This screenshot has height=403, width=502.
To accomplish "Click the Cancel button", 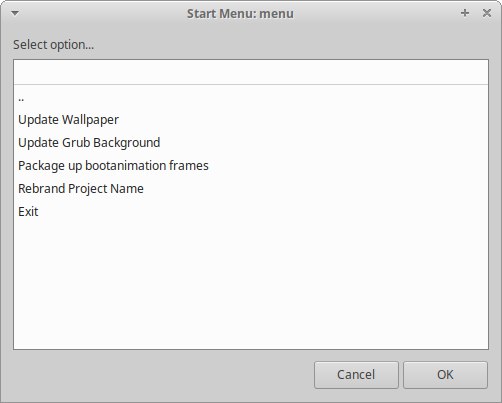I will click(x=356, y=375).
